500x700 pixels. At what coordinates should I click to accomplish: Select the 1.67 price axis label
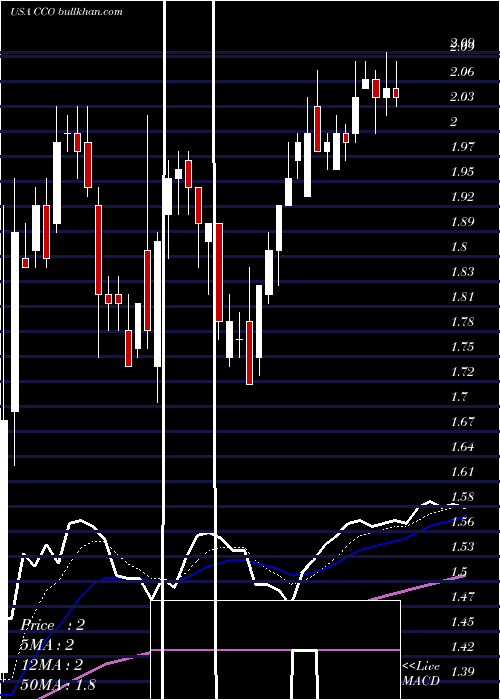(x=462, y=421)
